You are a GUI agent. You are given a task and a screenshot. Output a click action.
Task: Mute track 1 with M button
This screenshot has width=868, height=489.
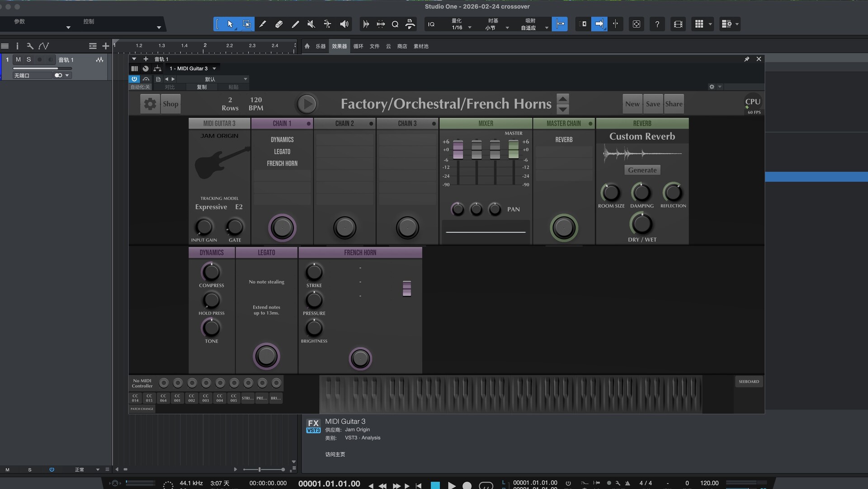click(x=18, y=59)
